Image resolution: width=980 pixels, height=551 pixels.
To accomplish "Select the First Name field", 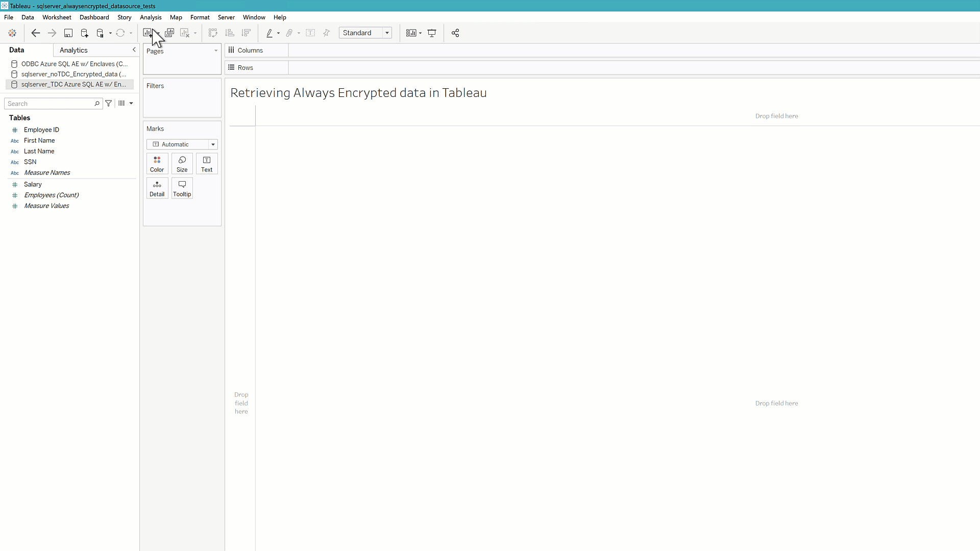I will pos(39,140).
